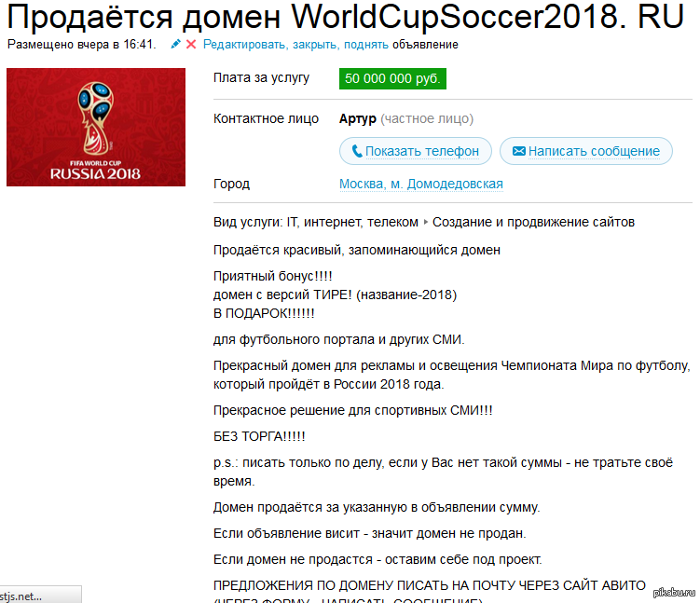Click the blue pencil edit icon
This screenshot has height=603, width=700.
pos(175,44)
